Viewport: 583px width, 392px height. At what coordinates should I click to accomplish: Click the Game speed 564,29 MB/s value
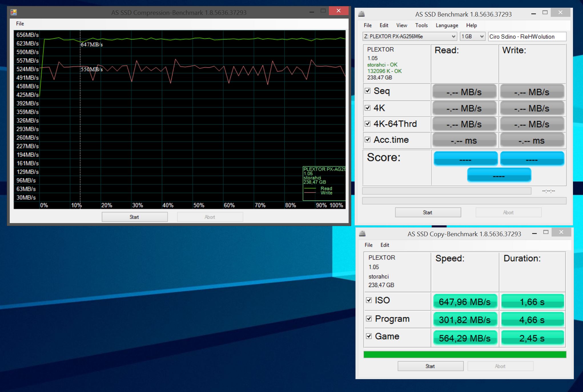(x=465, y=338)
